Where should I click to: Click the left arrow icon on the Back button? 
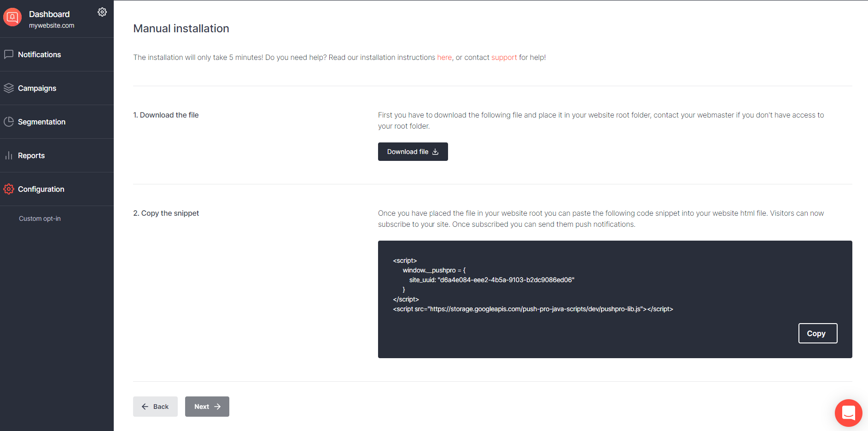pyautogui.click(x=145, y=407)
